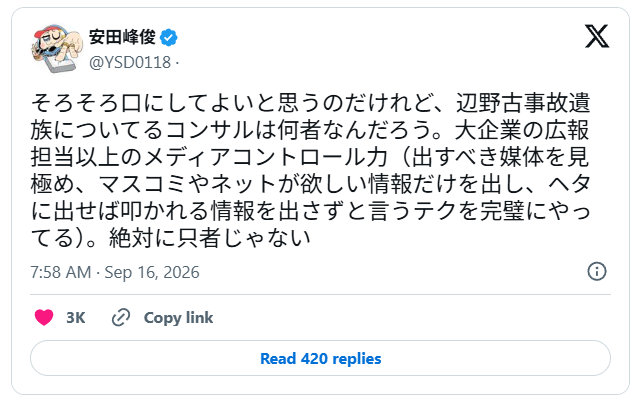The image size is (638, 400).
Task: Open the 7:58 AM · Sep 16, 2026 timestamp
Action: click(x=115, y=272)
